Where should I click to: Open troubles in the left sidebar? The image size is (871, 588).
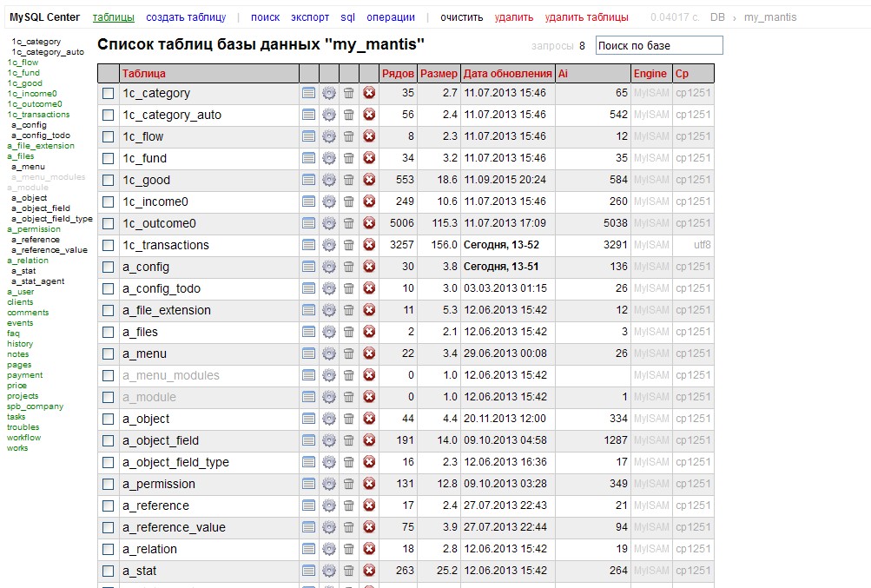tap(23, 426)
